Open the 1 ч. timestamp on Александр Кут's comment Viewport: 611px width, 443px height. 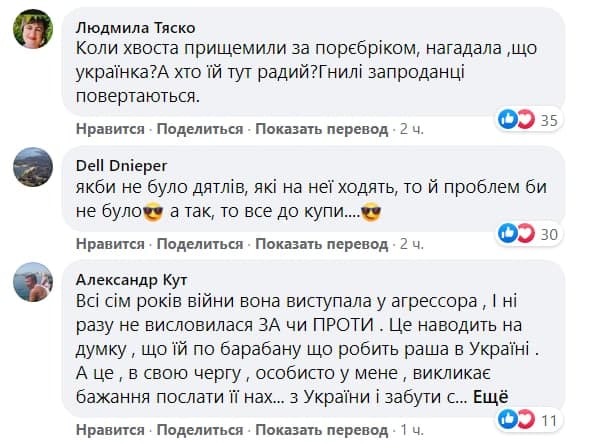(410, 430)
